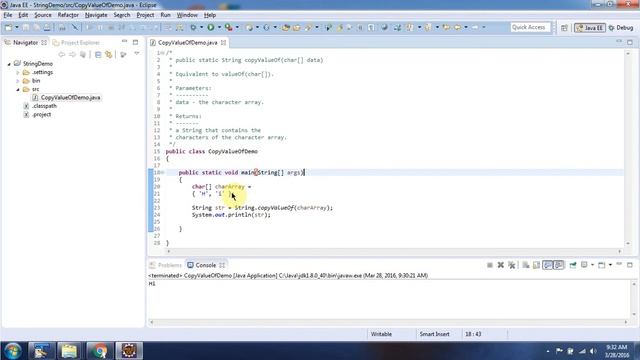Click the Quick Access search field
The height and width of the screenshot is (360, 640).
530,27
